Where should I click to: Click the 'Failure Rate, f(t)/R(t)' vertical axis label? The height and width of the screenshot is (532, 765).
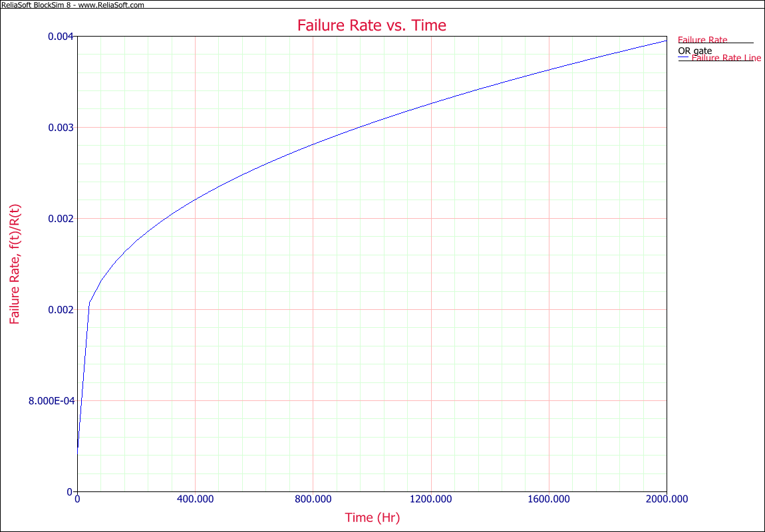pos(14,264)
